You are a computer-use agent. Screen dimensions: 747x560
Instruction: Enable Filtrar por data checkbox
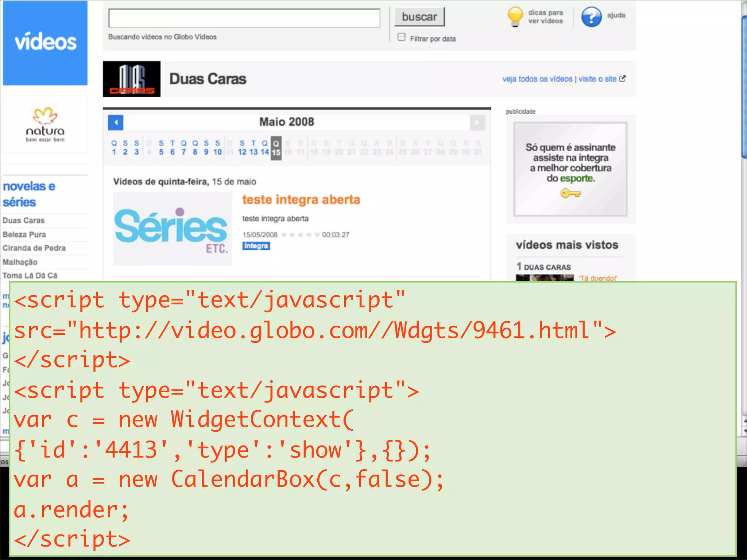pyautogui.click(x=401, y=37)
